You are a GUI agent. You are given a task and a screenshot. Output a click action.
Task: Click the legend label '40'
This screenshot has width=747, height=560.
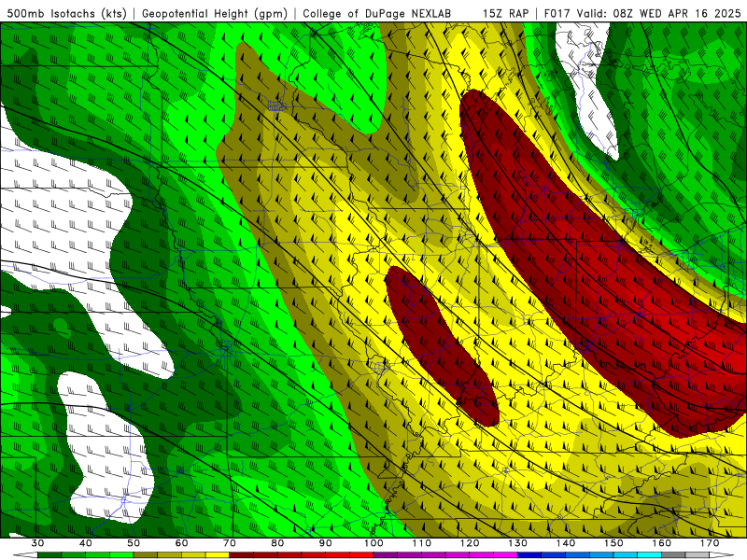pos(86,543)
